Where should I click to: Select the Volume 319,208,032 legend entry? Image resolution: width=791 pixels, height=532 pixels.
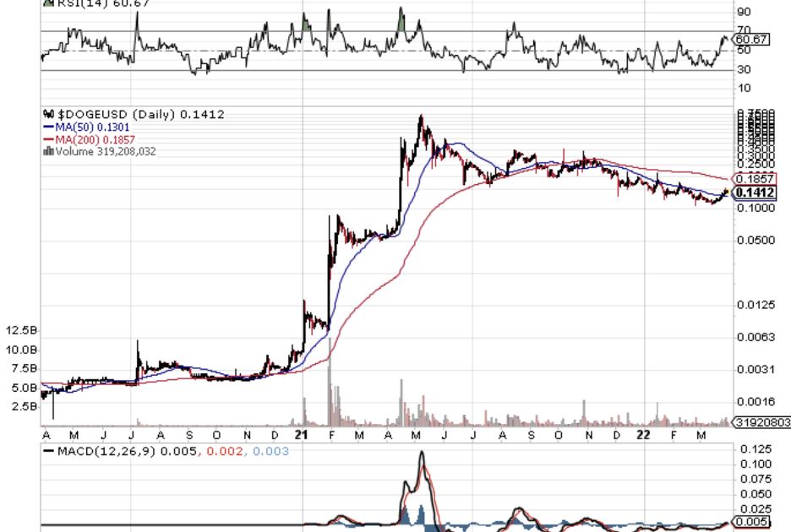pos(106,151)
